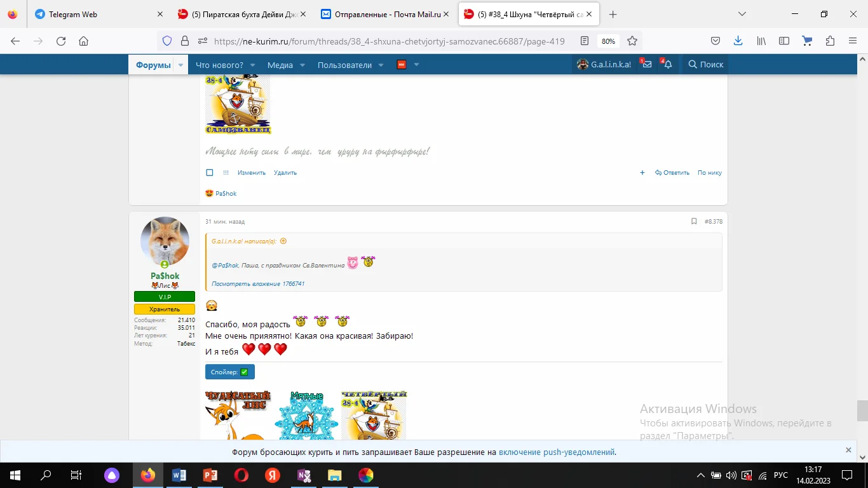The width and height of the screenshot is (868, 488).
Task: Bookmark this page with the star
Action: pos(632,41)
